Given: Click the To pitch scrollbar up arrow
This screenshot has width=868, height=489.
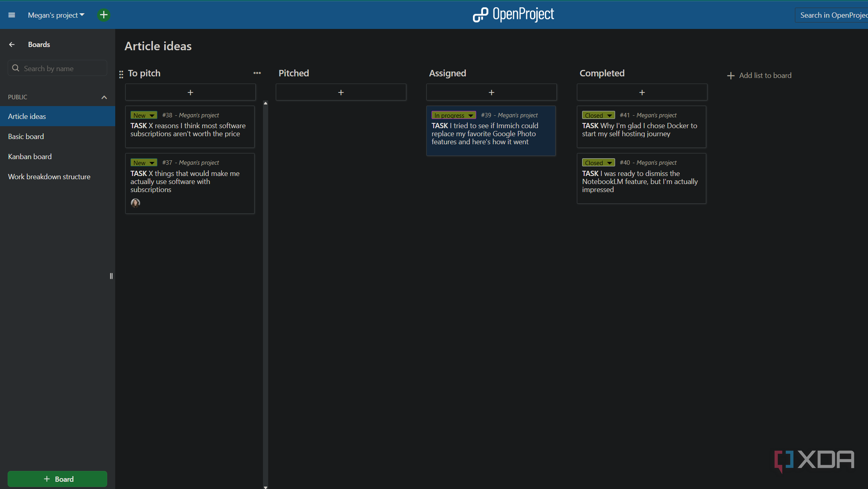Looking at the screenshot, I should (x=265, y=103).
